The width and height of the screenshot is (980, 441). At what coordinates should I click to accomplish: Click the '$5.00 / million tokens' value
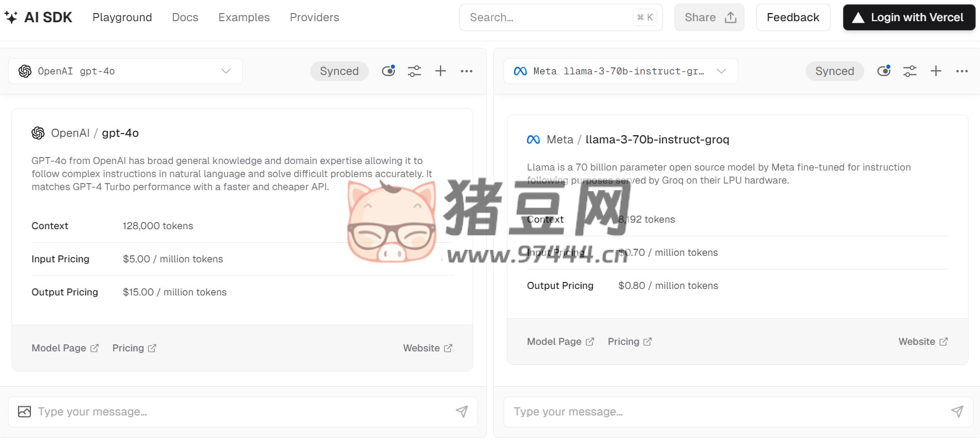point(173,259)
